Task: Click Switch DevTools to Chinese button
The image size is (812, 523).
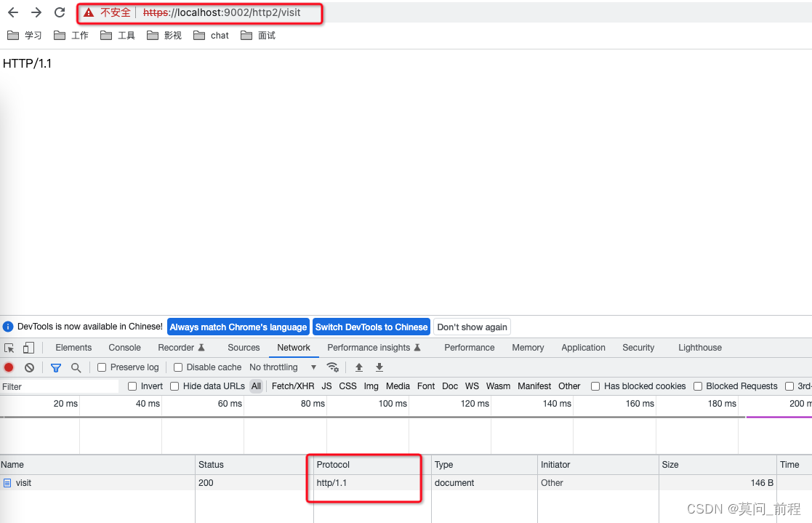Action: pyautogui.click(x=371, y=327)
